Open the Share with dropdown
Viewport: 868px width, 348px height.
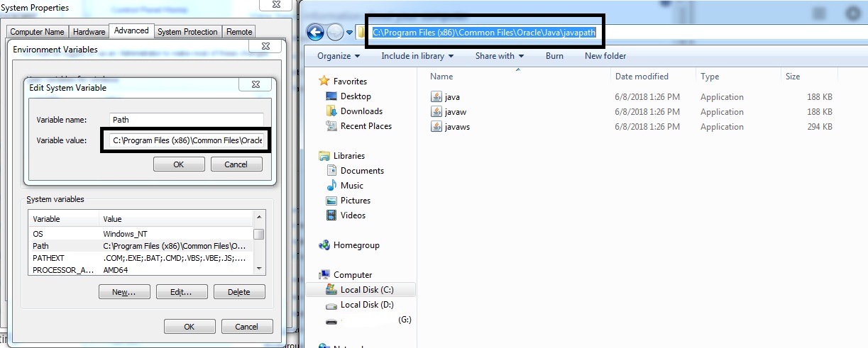(500, 56)
